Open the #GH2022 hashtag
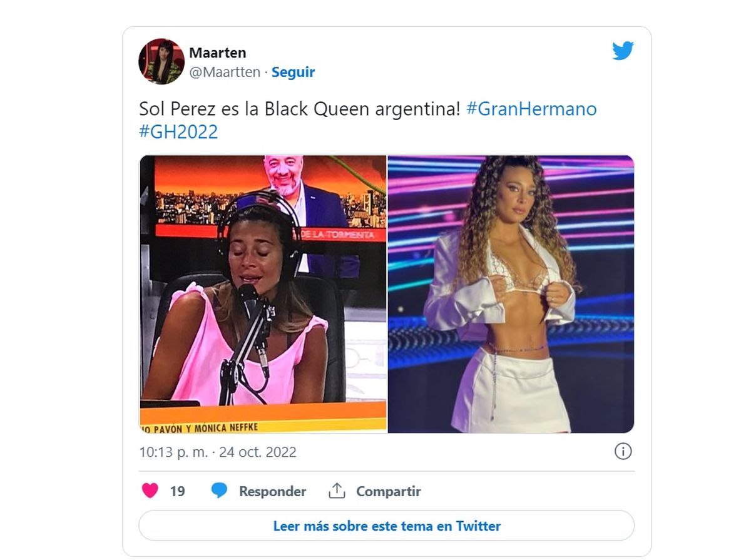Screen dimensions: 751x560 [178, 132]
